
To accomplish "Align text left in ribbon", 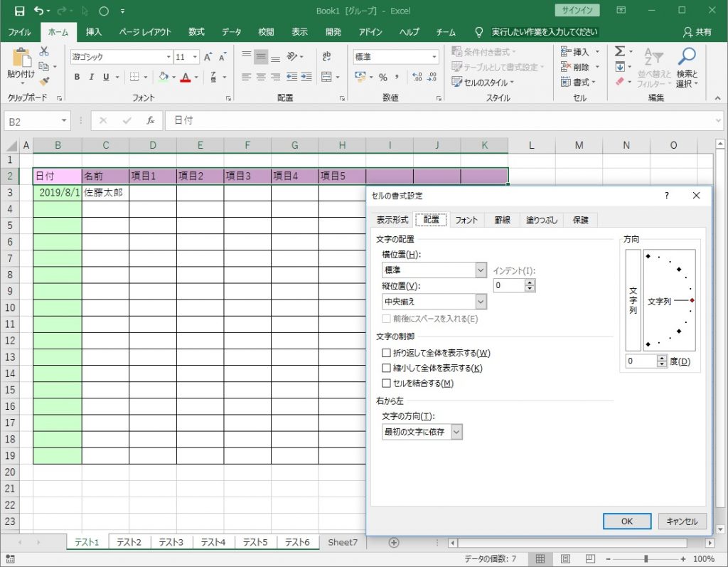I will (x=247, y=77).
